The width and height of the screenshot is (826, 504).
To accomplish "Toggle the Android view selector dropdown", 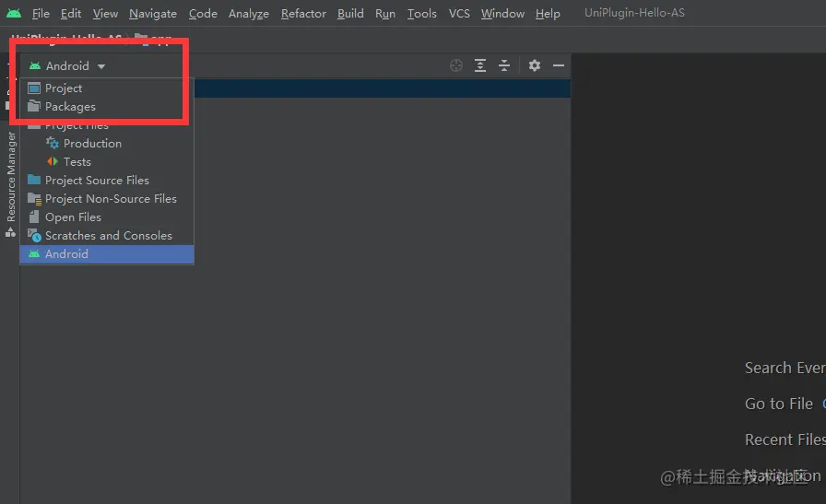I will [67, 65].
